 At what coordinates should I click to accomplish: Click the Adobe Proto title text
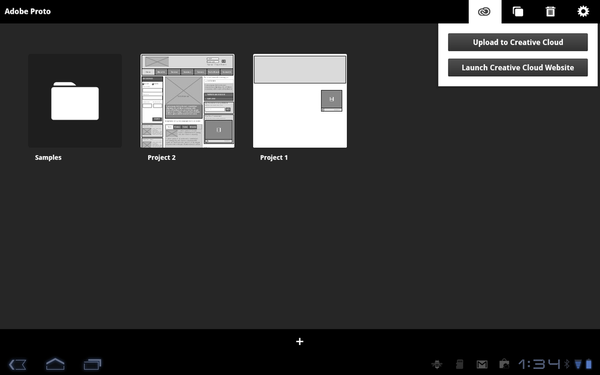point(28,11)
